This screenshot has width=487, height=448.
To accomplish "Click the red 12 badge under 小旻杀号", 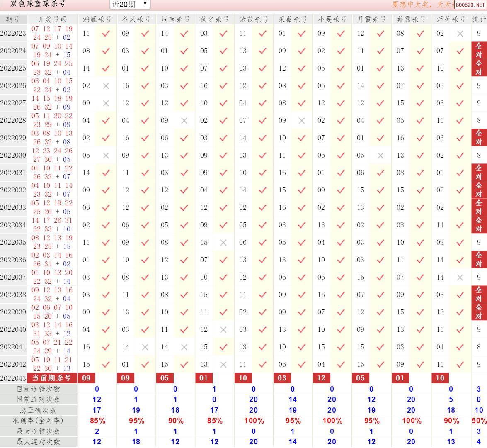I will click(x=321, y=378).
